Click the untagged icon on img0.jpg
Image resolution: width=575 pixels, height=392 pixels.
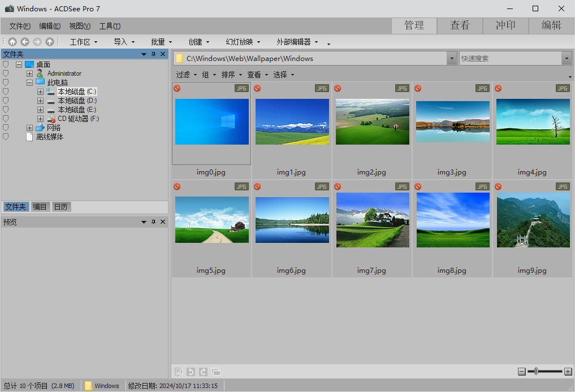tap(177, 88)
